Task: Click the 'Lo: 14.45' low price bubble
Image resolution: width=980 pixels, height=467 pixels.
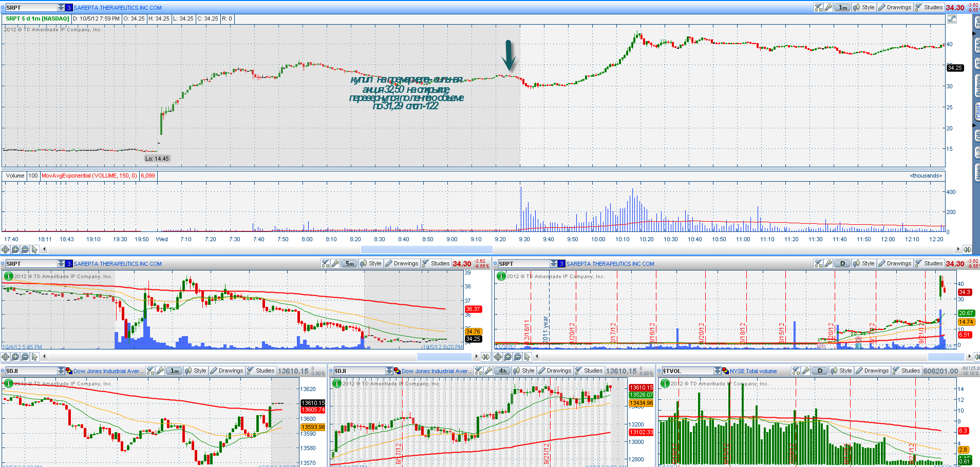Action: [x=157, y=159]
